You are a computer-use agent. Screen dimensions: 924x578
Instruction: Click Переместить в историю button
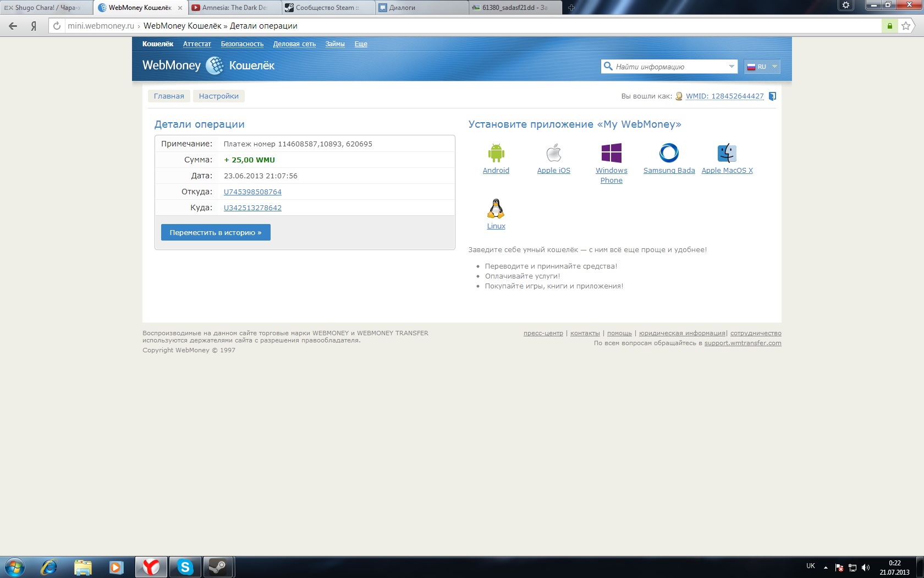[216, 232]
